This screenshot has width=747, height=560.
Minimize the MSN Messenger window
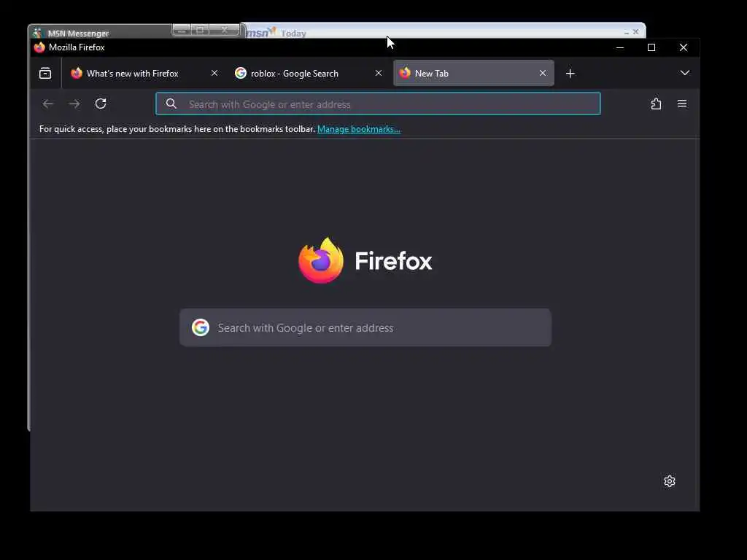181,30
